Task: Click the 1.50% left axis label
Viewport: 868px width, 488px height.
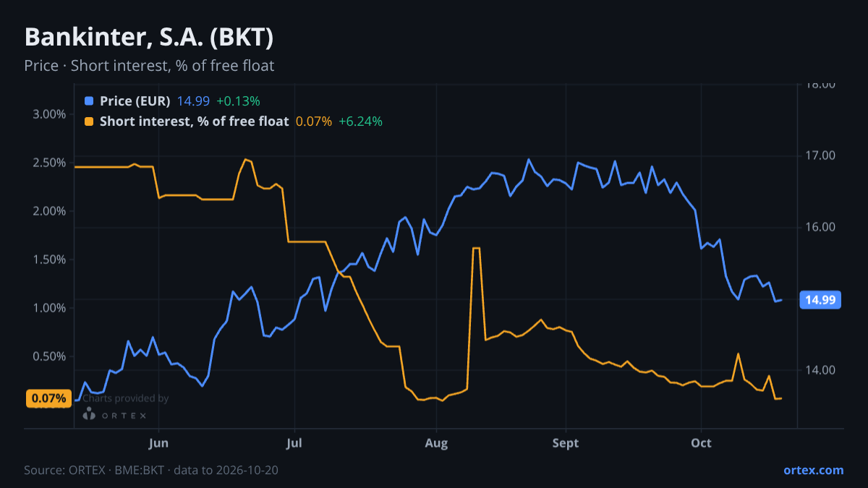Action: point(49,260)
